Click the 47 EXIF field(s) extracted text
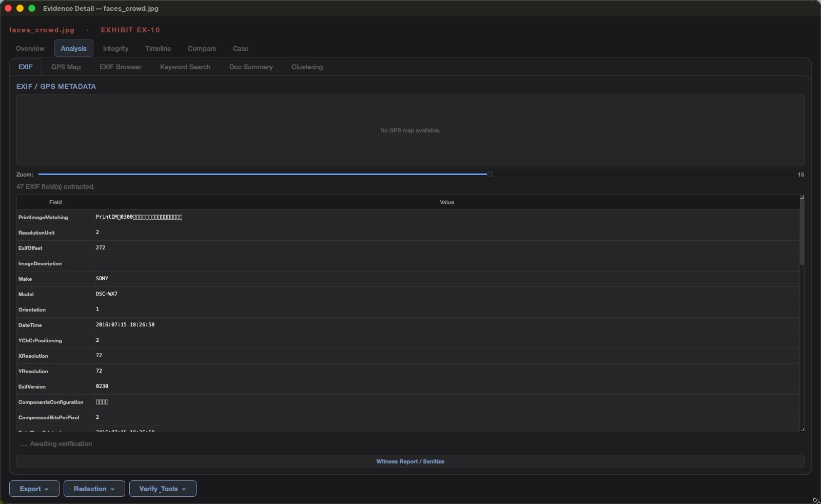Image resolution: width=821 pixels, height=504 pixels. [55, 186]
